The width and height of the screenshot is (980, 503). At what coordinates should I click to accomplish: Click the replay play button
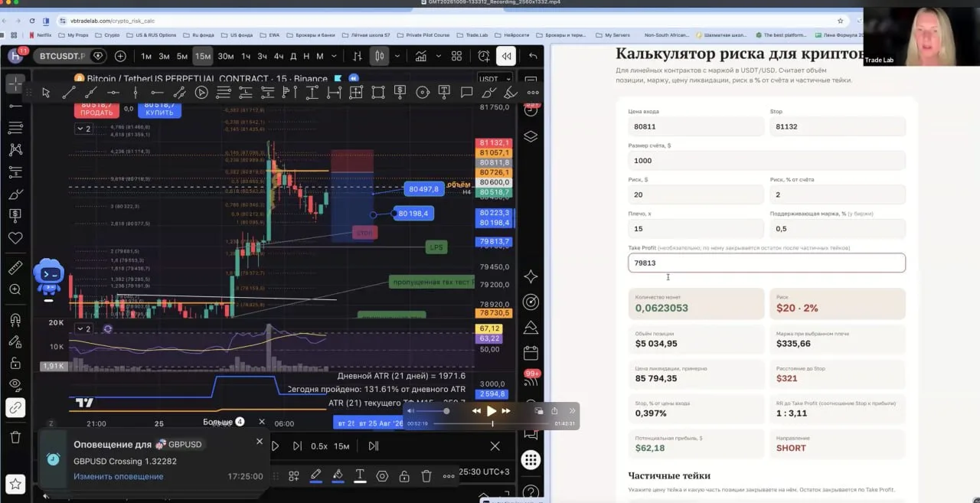point(276,446)
